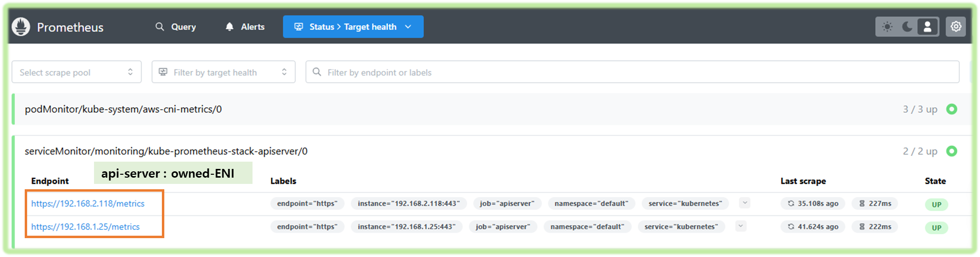Click the Prometheus flame logo
Viewport: 980px width, 257px height.
[x=21, y=27]
